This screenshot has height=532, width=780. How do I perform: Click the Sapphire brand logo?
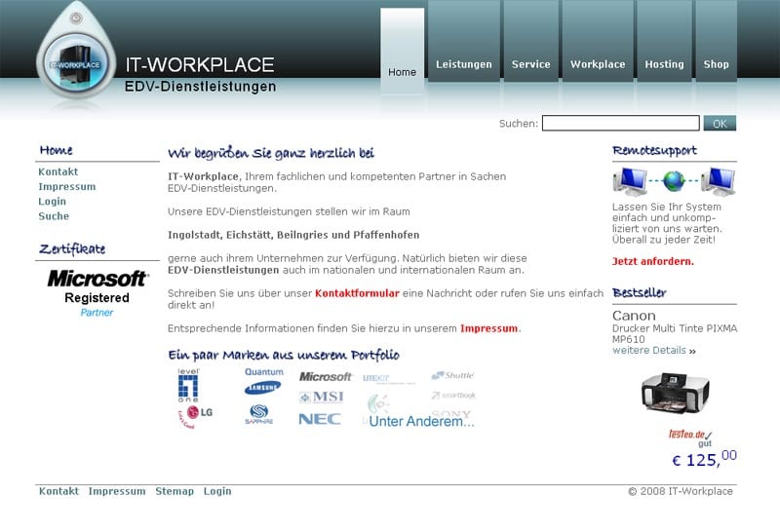click(259, 414)
